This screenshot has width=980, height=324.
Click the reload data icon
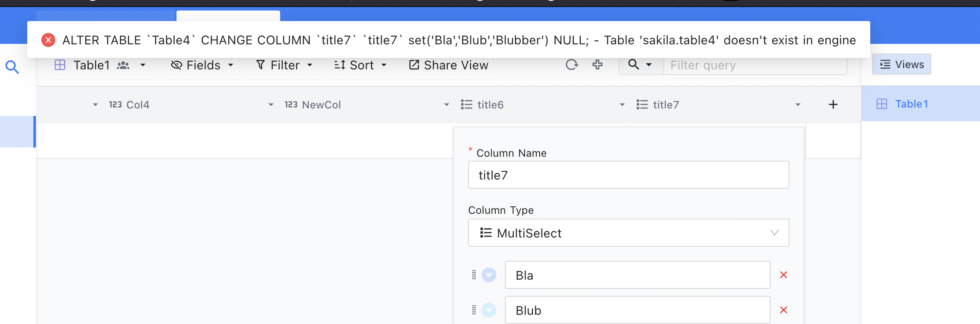click(572, 65)
